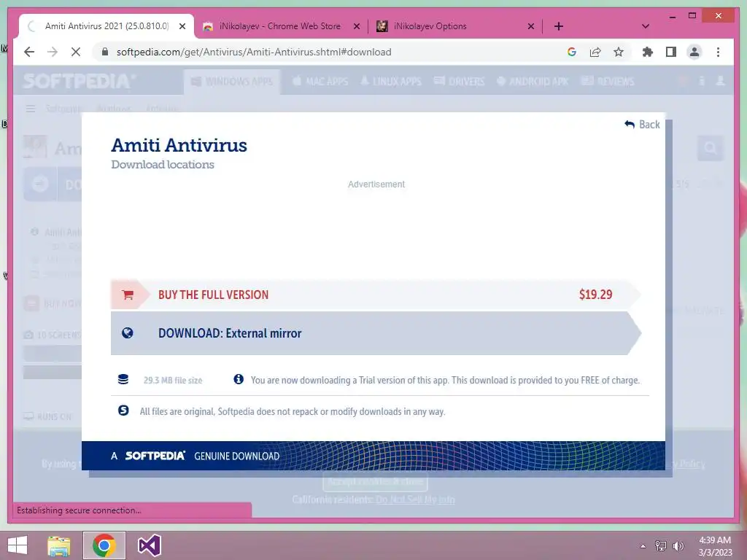Open MAC APPS in Softpedia navigation
747x560 pixels.
pyautogui.click(x=320, y=82)
